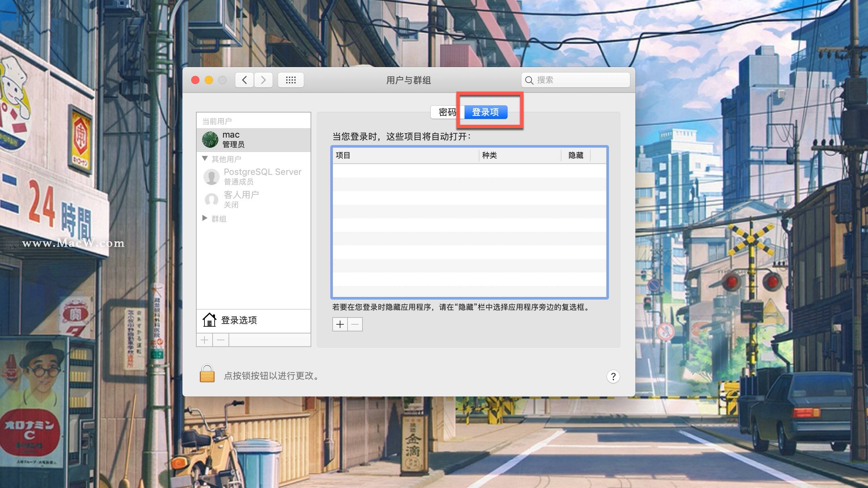Remove login item with minus button
This screenshot has width=868, height=488.
point(355,324)
